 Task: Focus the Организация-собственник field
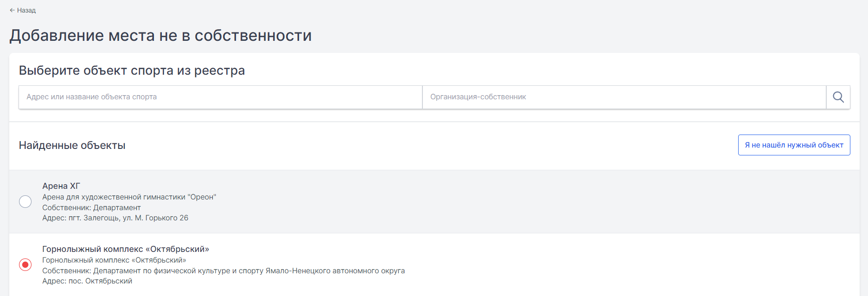point(624,97)
